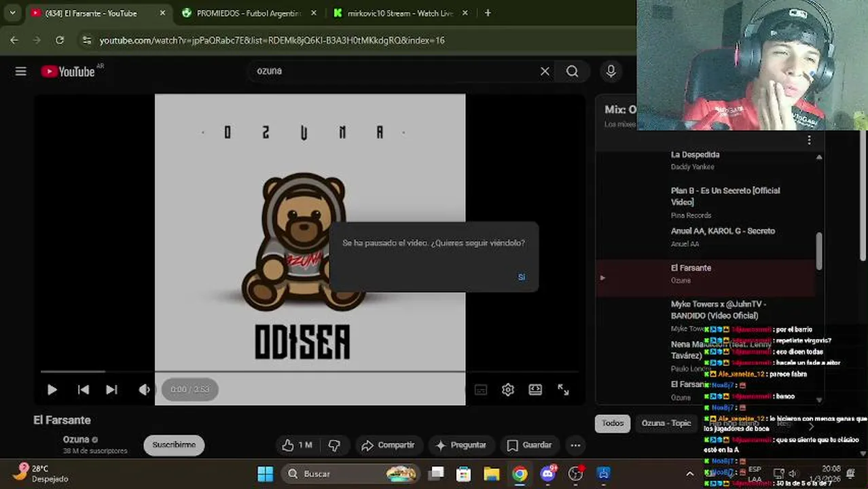Subscribe to Ozuna with Suscribirme

coord(174,446)
